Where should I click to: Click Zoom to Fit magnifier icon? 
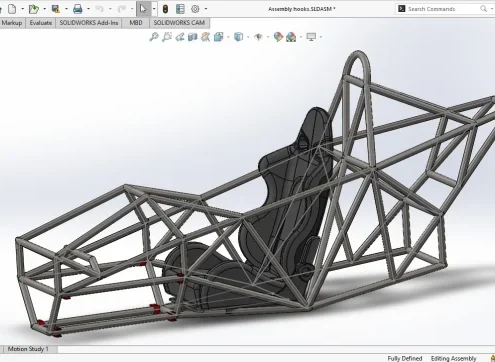coord(154,37)
